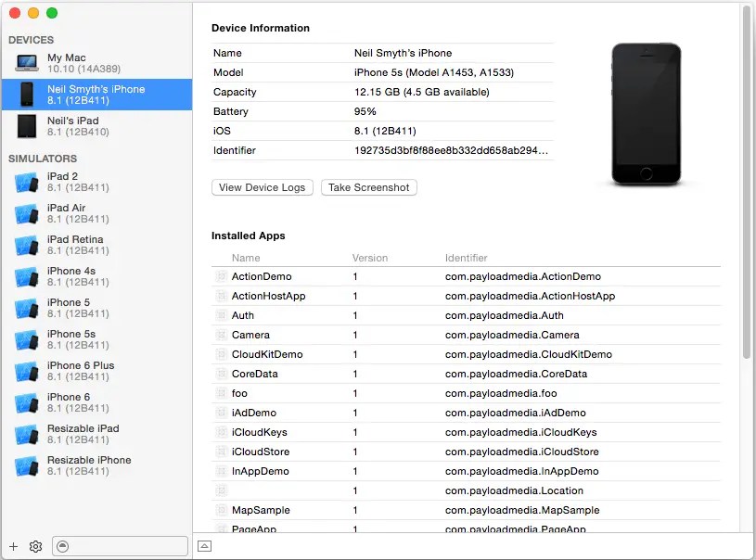This screenshot has width=756, height=560.
Task: Click Neil's iPad device icon
Action: [x=24, y=128]
